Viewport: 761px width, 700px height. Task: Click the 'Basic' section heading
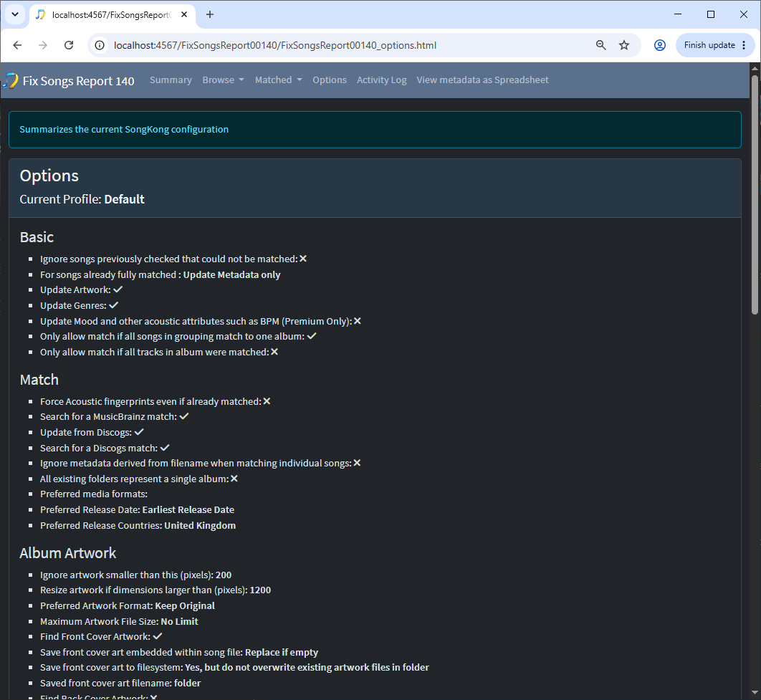coord(37,237)
